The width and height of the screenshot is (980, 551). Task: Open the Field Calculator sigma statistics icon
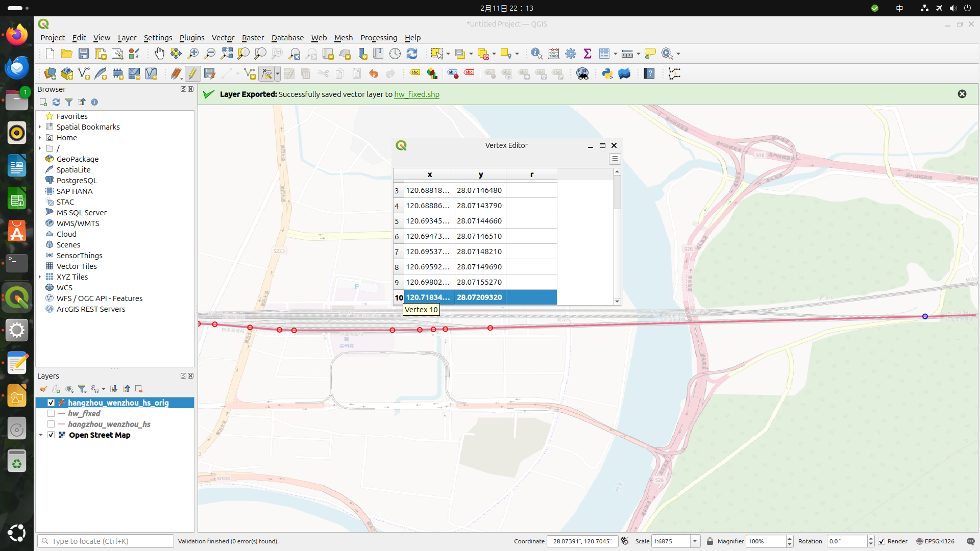pos(587,54)
